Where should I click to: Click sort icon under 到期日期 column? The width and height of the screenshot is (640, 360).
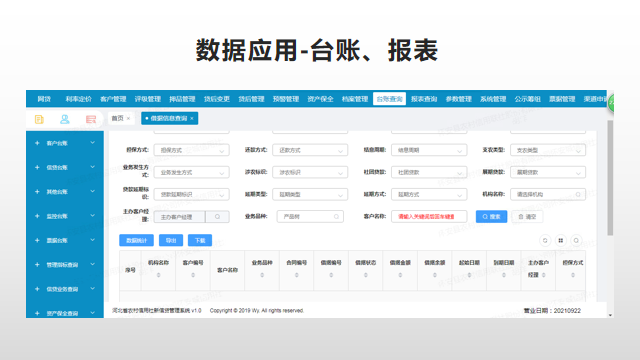504,275
